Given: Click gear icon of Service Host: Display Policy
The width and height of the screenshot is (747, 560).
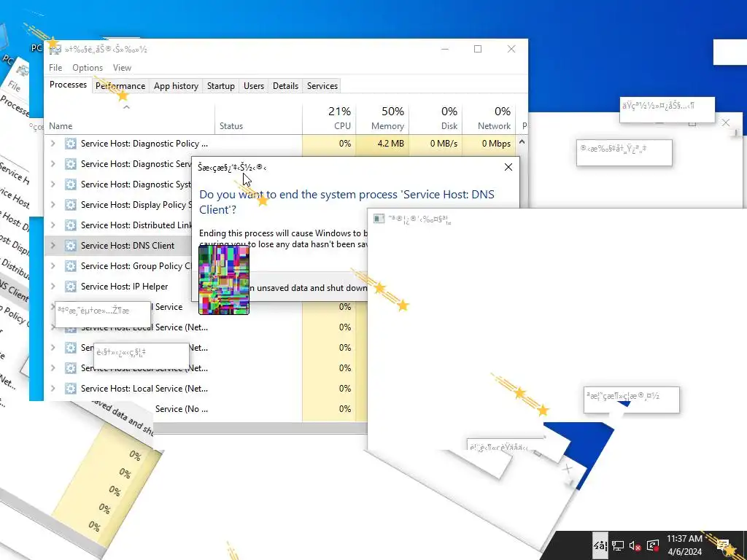Looking at the screenshot, I should pos(71,205).
